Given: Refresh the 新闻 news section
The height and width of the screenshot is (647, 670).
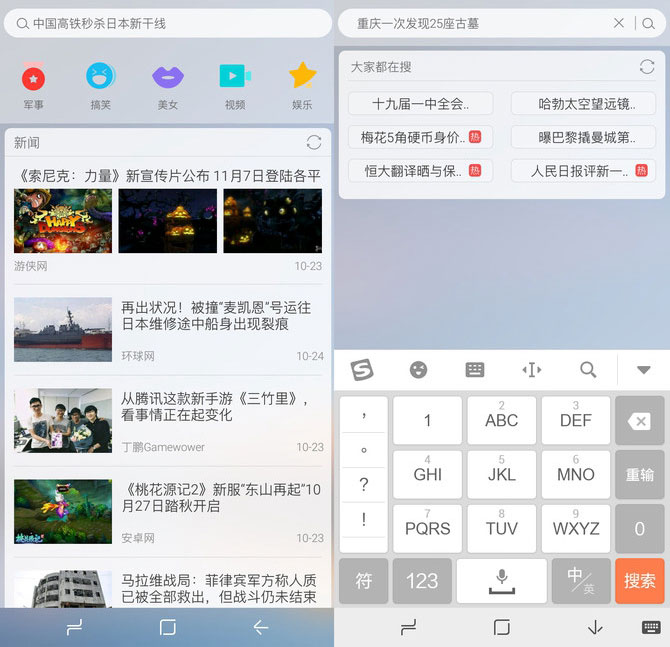Looking at the screenshot, I should click(314, 142).
